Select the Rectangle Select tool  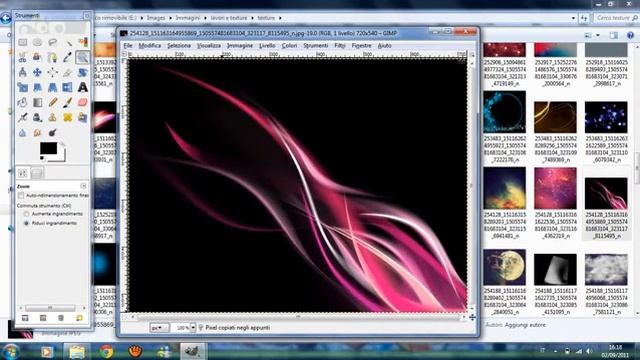point(22,42)
